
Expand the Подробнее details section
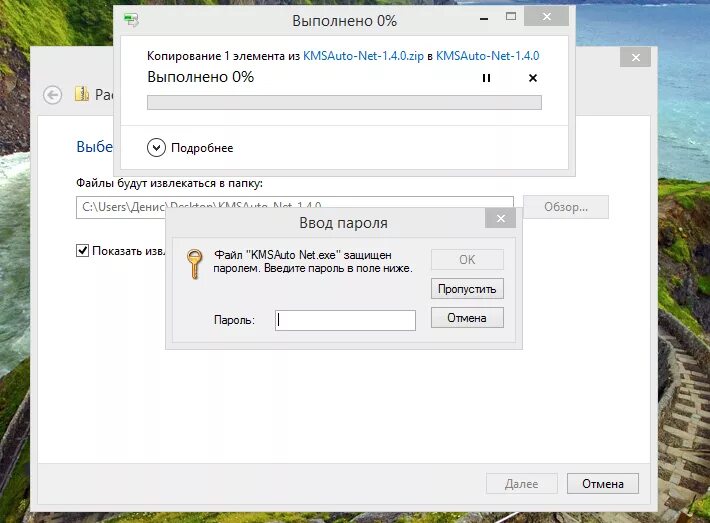[x=156, y=148]
